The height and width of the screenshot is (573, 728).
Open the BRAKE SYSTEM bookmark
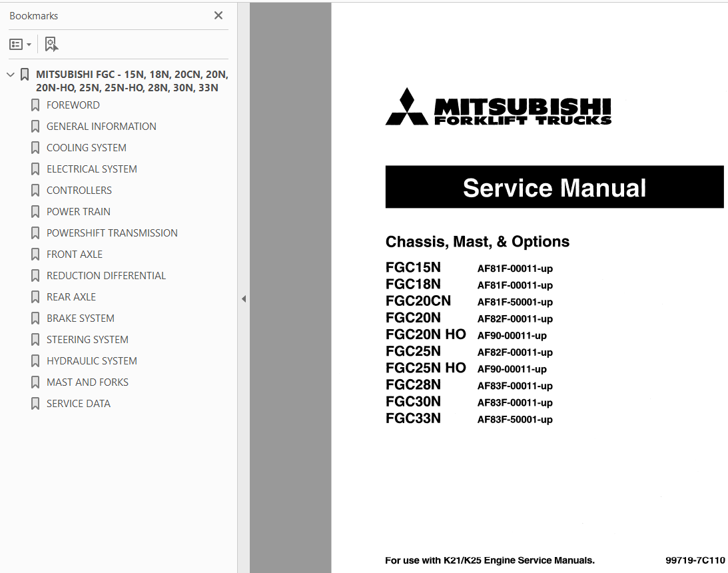(81, 318)
